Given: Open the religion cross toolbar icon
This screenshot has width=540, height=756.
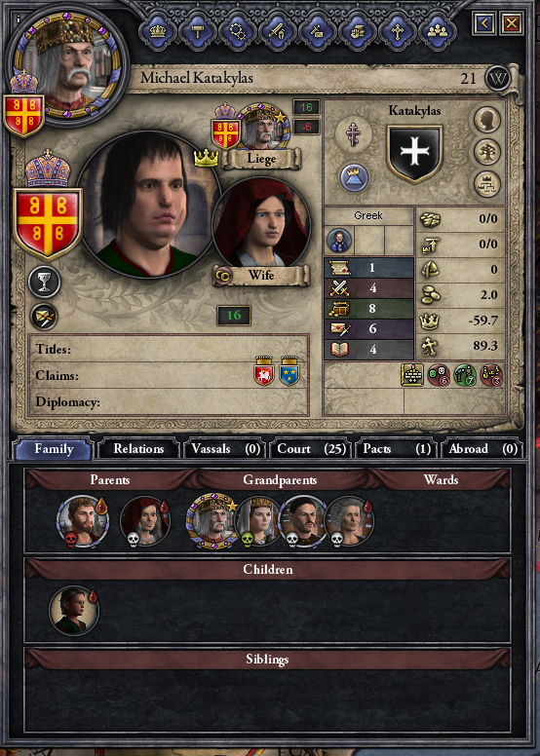Looking at the screenshot, I should tap(397, 32).
